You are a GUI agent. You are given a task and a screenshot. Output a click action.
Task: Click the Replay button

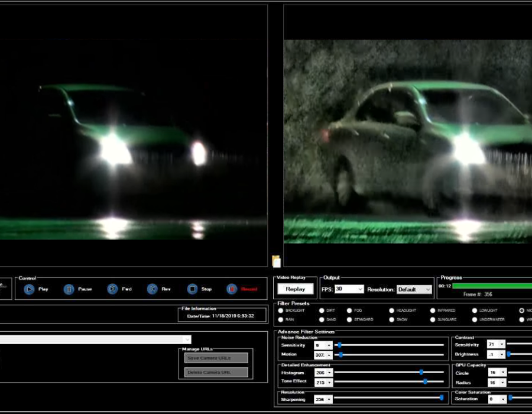295,289
